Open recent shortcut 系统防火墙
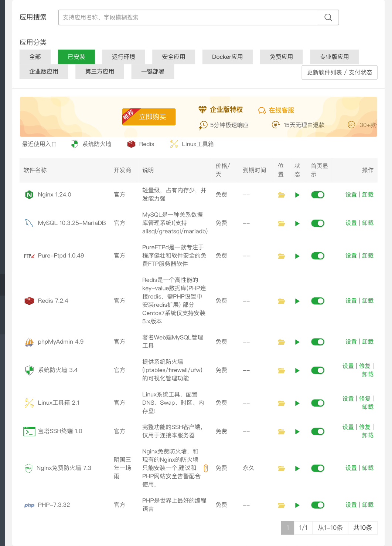This screenshot has height=546, width=392. point(91,144)
